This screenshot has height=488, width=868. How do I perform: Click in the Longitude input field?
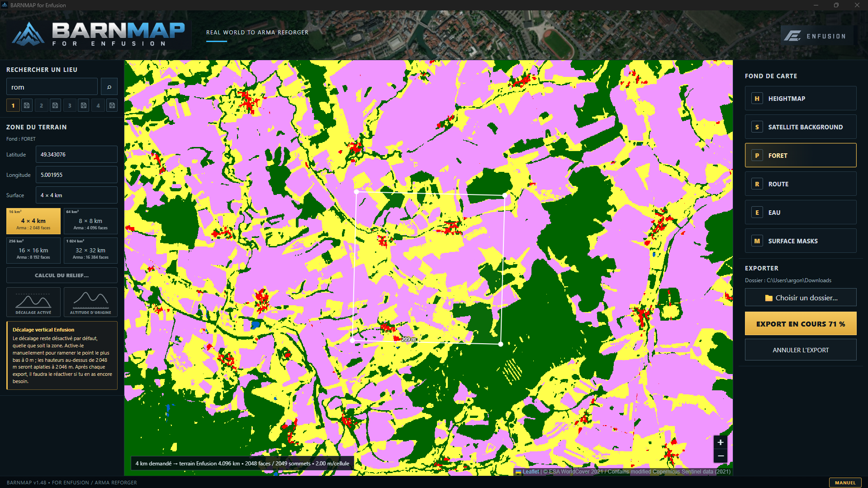[x=76, y=175]
